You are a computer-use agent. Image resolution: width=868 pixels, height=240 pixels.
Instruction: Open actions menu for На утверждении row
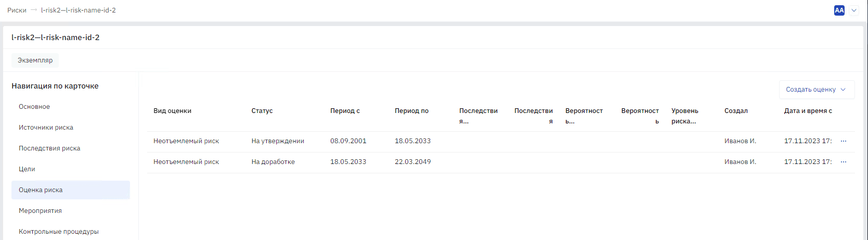(x=844, y=141)
